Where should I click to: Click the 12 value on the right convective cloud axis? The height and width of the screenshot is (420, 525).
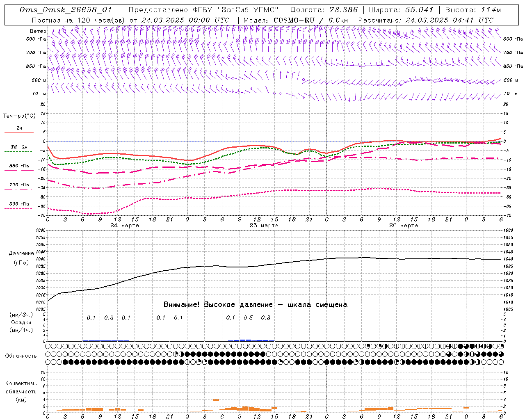click(506, 372)
